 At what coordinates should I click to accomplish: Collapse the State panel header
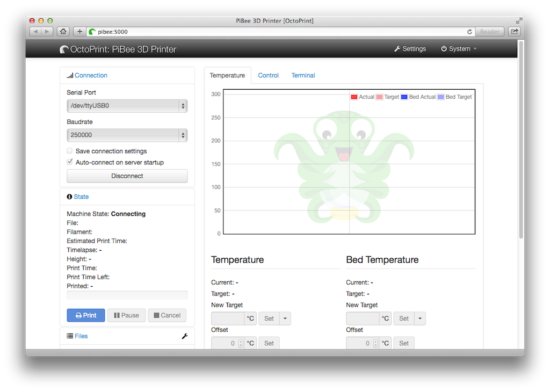[81, 197]
